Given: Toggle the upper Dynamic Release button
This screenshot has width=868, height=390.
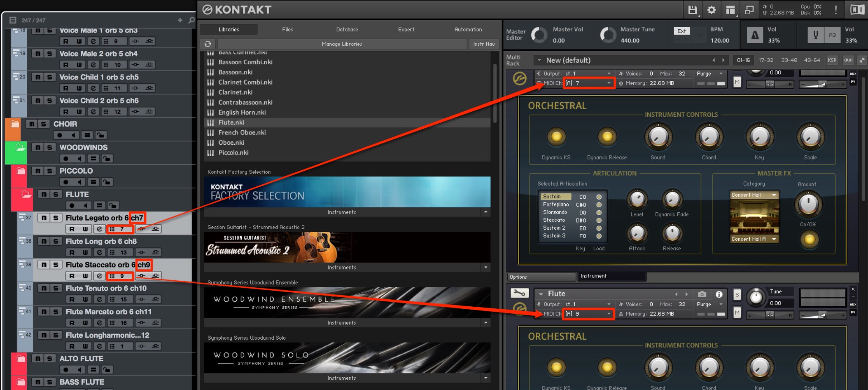Looking at the screenshot, I should coord(607,136).
